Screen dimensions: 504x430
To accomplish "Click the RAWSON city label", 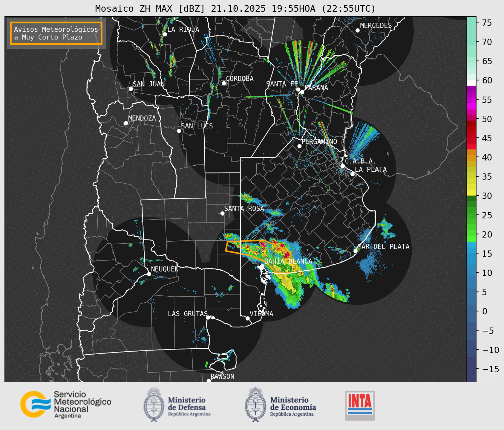I will (222, 376).
